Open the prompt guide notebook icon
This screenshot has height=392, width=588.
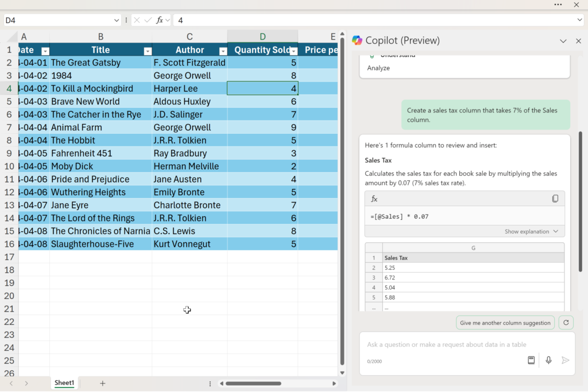tap(531, 360)
